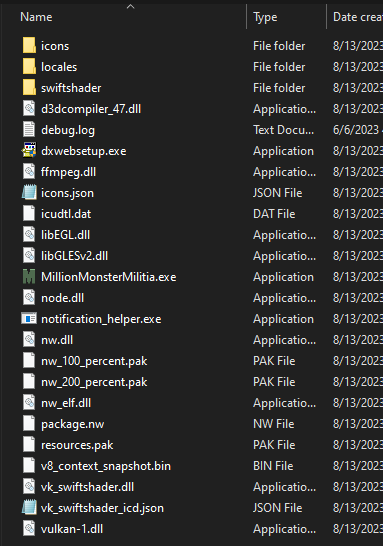383x546 pixels.
Task: Select the file name MillionMonsterMilitia.exe
Action: (x=109, y=277)
